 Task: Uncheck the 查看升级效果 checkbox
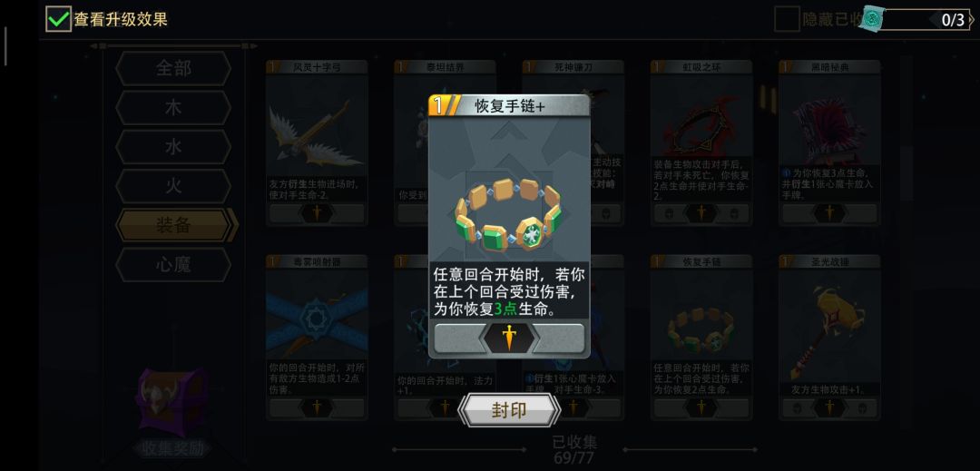coord(58,19)
